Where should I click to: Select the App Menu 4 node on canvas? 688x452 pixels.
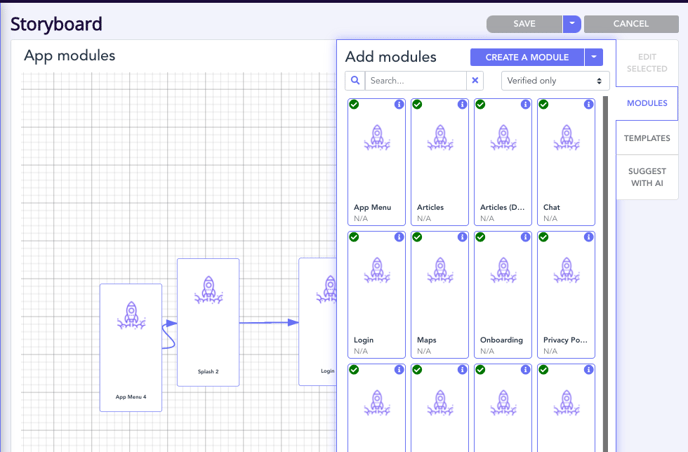click(131, 348)
